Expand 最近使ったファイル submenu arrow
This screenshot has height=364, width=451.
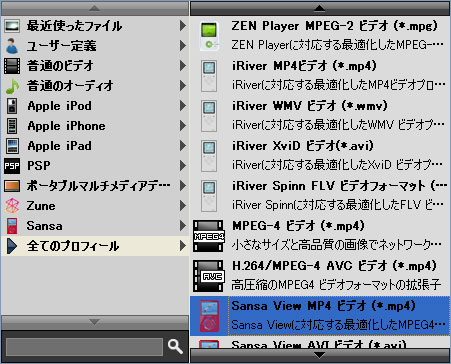click(182, 26)
